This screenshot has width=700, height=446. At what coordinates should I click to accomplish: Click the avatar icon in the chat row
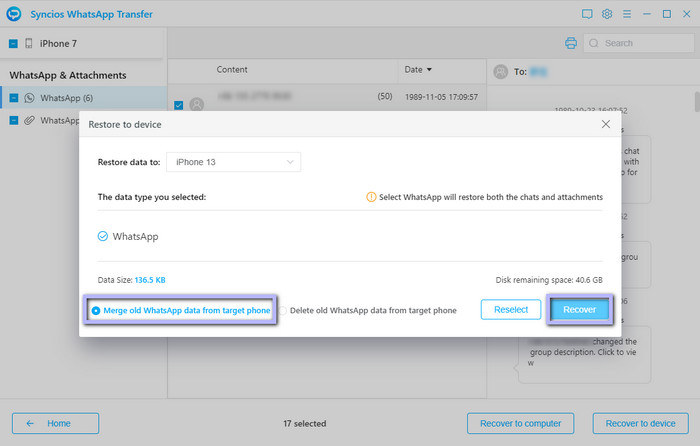pyautogui.click(x=196, y=104)
